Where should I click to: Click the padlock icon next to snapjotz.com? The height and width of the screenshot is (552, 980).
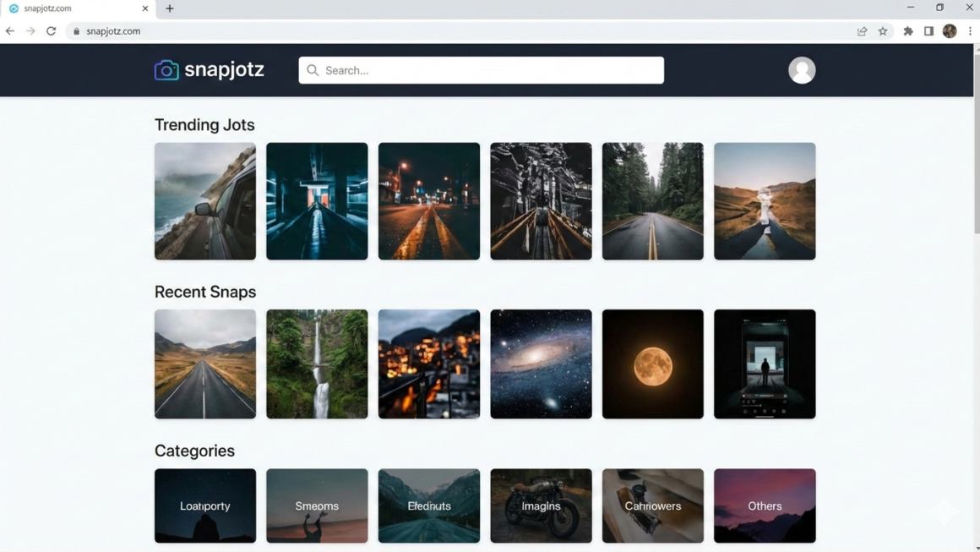[x=76, y=30]
